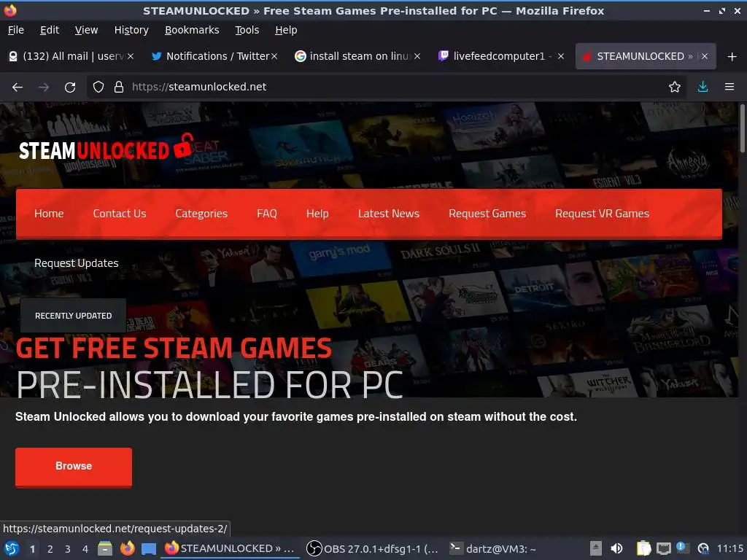
Task: Open the Edit menu
Action: (50, 30)
